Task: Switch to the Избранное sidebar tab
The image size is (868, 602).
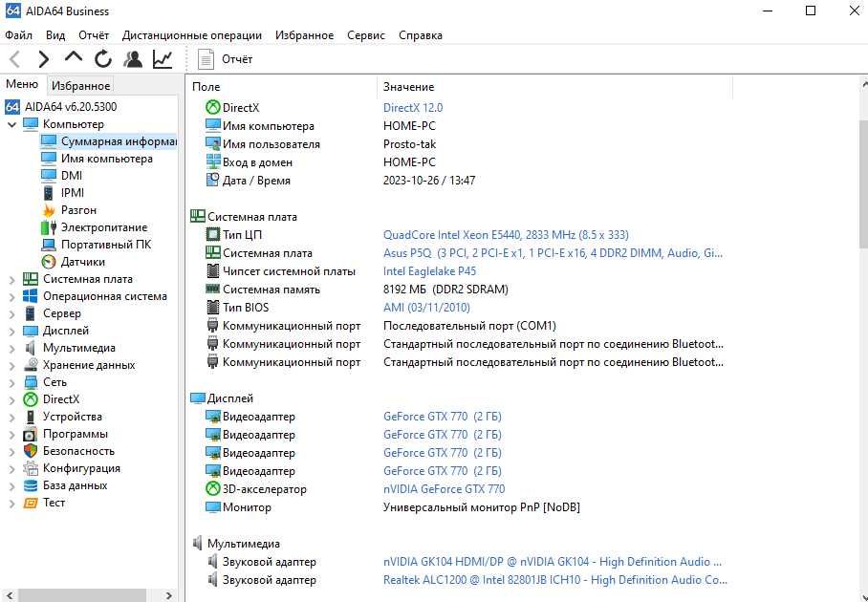Action: [81, 86]
